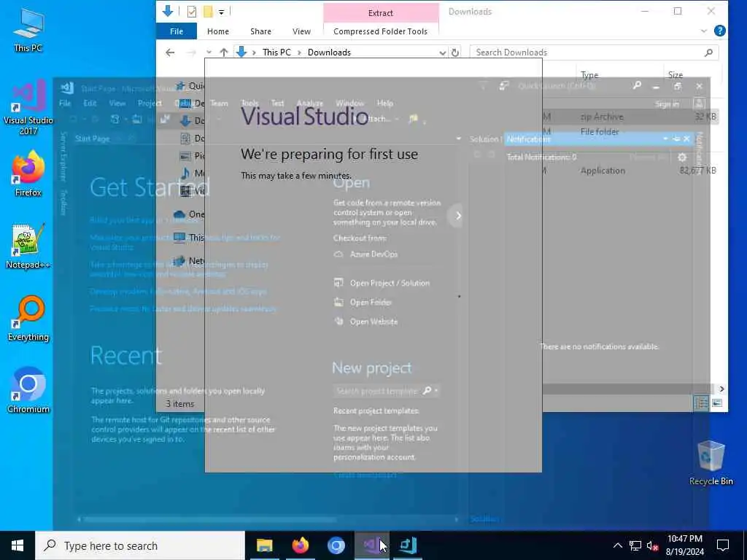Image resolution: width=747 pixels, height=560 pixels.
Task: Open Chromium desktop shortcut
Action: coord(28,391)
